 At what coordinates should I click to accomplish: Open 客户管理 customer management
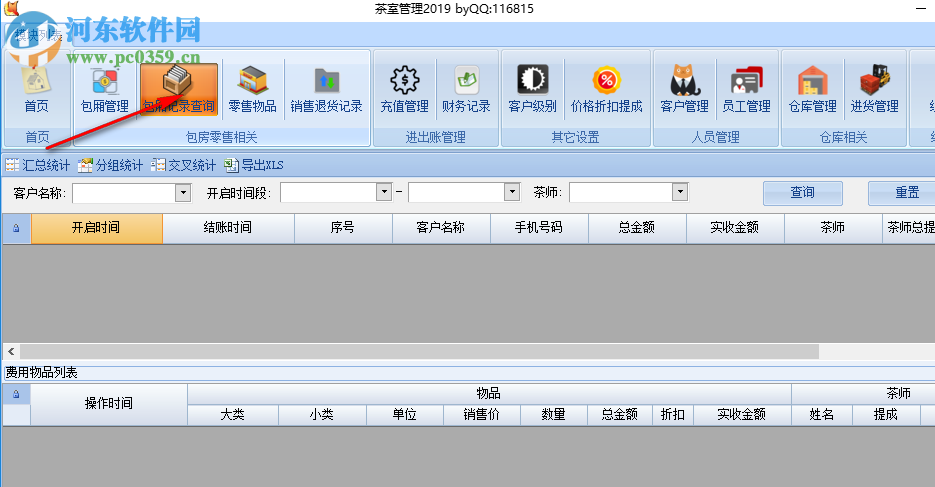(x=684, y=89)
